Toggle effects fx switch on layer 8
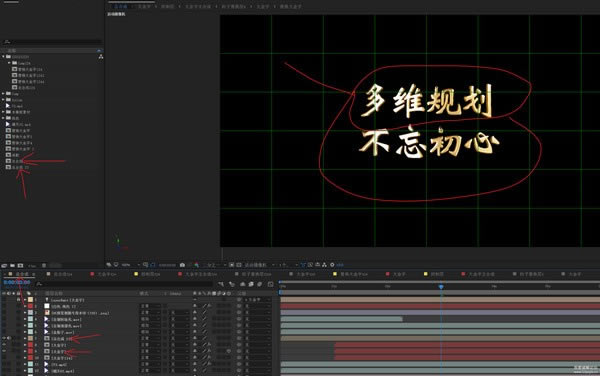This screenshot has width=600, height=376. [209, 345]
